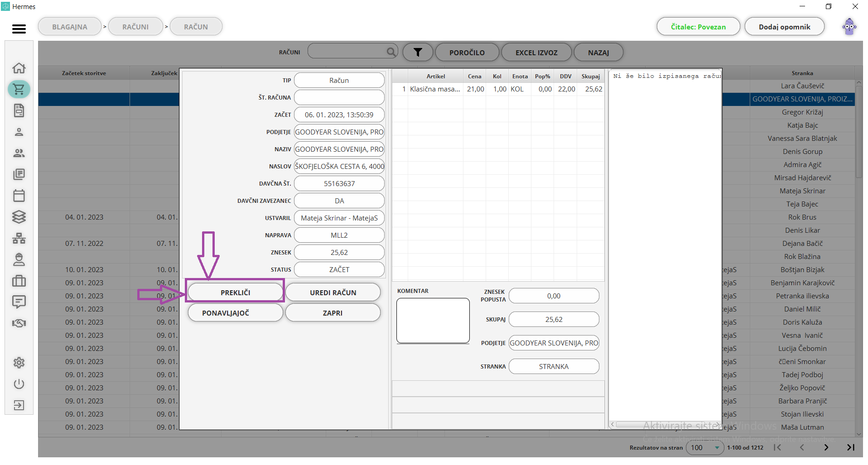Select the Mirsad Hajdarević row

(802, 177)
